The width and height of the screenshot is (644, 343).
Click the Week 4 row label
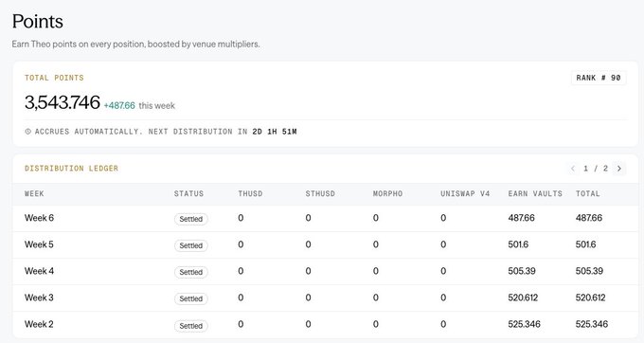click(x=39, y=271)
